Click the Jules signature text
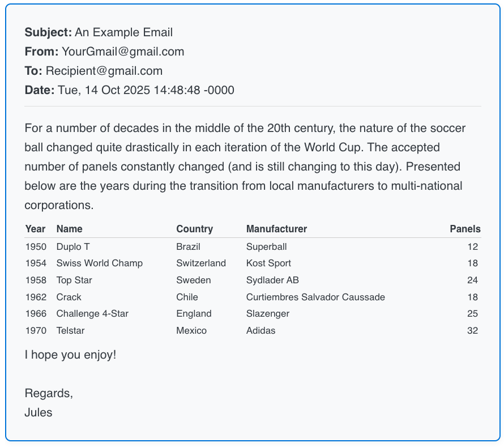504x447 pixels. coord(39,412)
